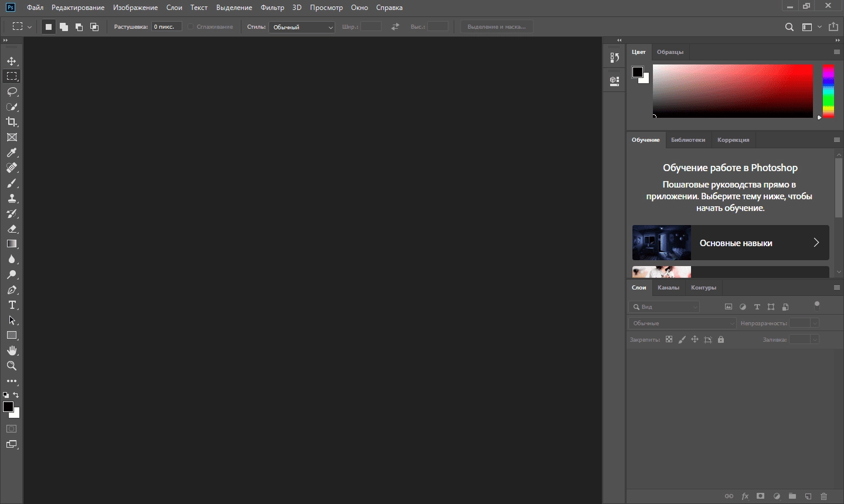Click the delete layer trash button
The width and height of the screenshot is (844, 504).
point(824,496)
